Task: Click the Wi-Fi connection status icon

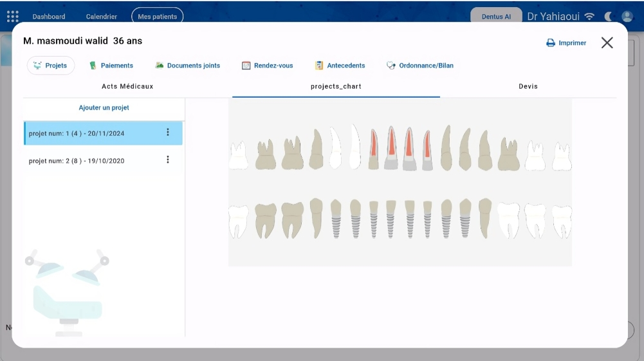Action: pyautogui.click(x=589, y=17)
